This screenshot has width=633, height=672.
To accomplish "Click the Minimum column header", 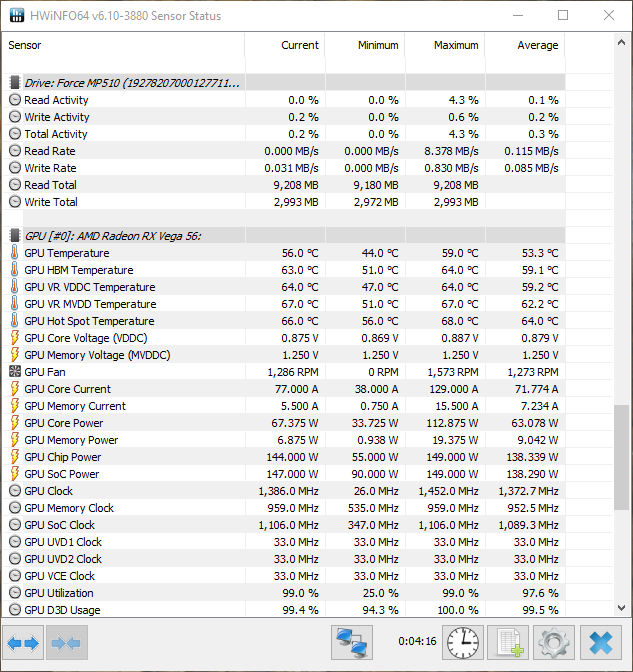I will (x=365, y=45).
